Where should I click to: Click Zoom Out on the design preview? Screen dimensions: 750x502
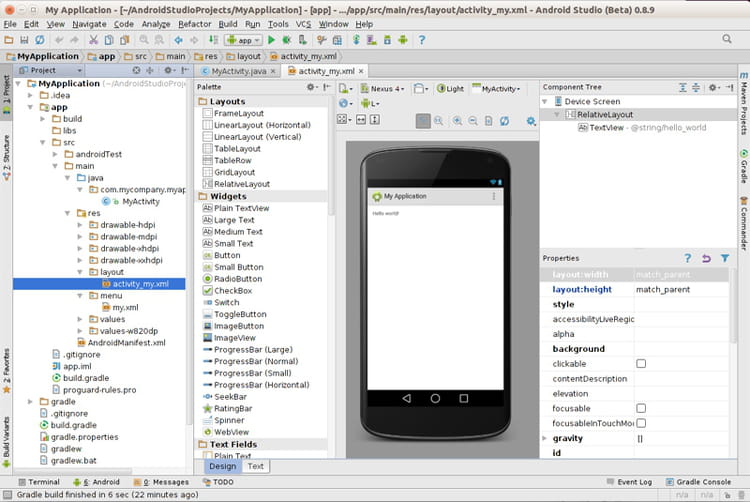[473, 121]
